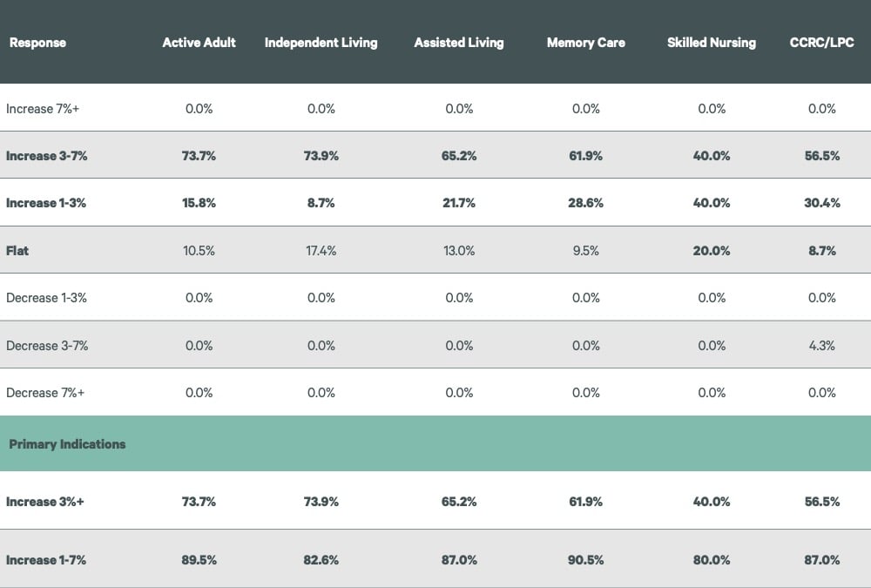Click the Increase 1-7% row label

coord(46,560)
